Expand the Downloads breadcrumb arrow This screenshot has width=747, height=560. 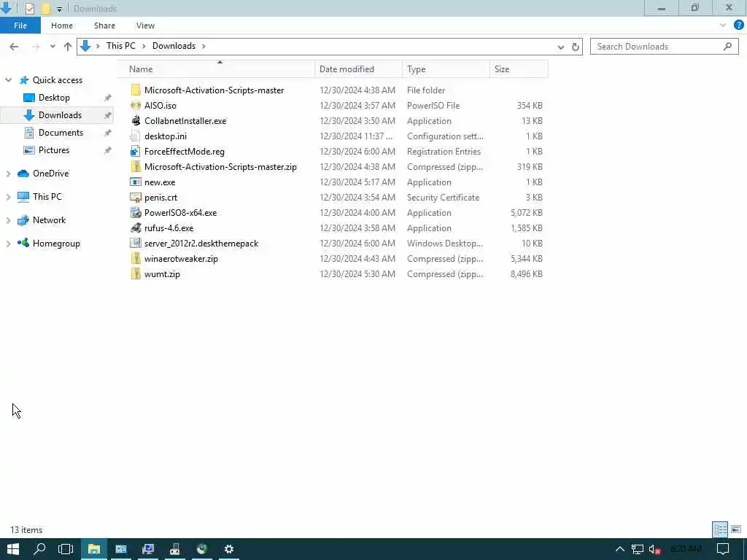coord(204,46)
